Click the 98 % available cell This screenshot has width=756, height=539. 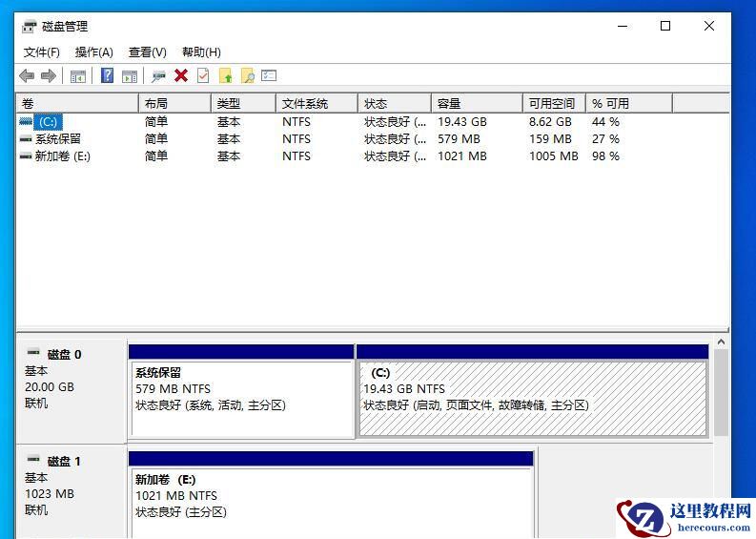(605, 155)
